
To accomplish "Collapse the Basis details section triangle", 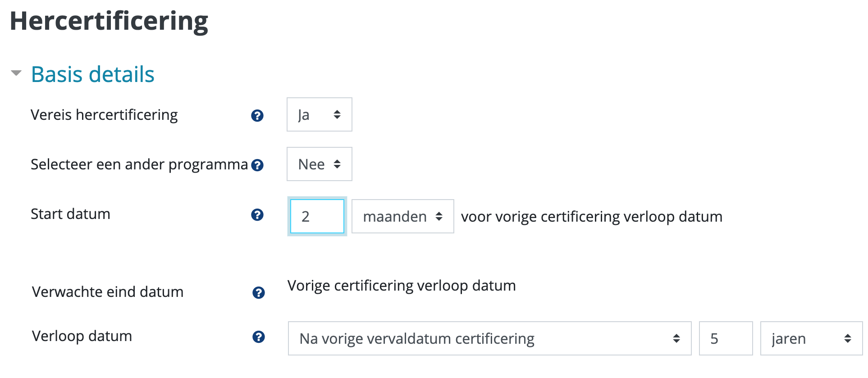I will tap(16, 73).
